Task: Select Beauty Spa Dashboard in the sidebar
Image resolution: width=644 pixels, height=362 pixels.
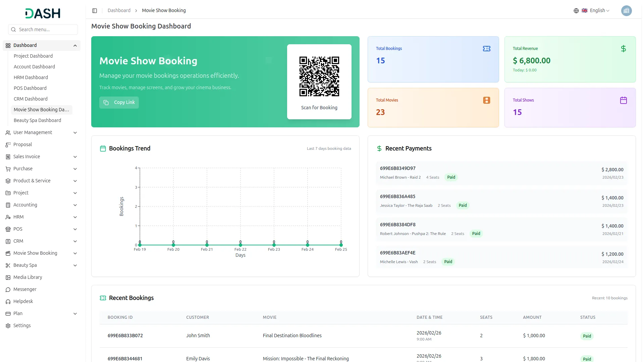Action: click(38, 120)
